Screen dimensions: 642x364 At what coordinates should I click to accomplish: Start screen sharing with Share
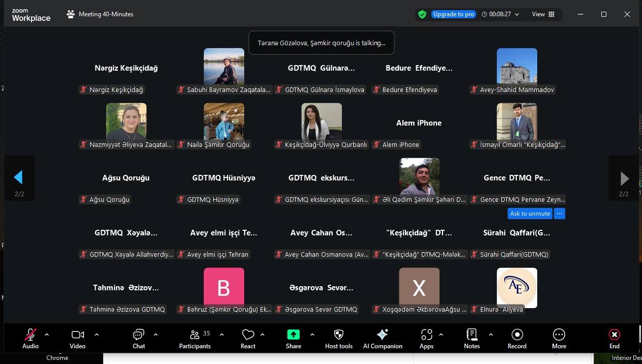click(293, 339)
